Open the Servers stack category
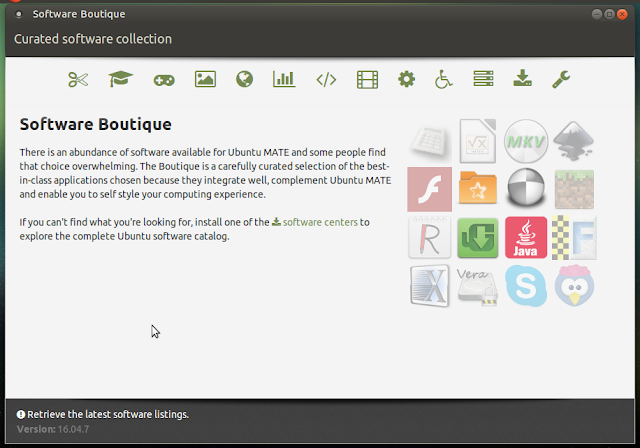 (x=483, y=79)
